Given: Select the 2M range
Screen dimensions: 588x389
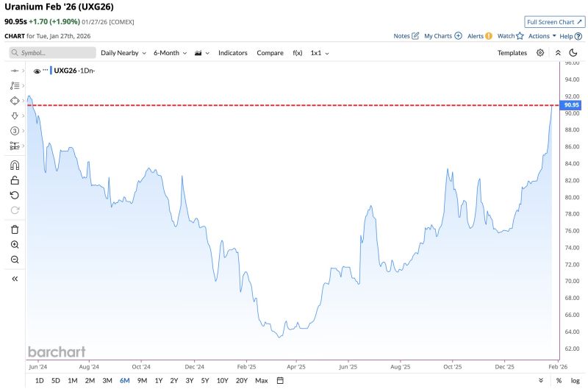Looking at the screenshot, I should (90, 380).
